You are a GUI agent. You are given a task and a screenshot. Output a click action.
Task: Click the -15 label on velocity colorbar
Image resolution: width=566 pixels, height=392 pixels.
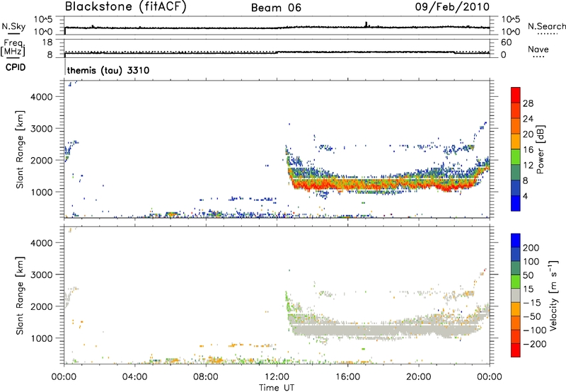point(532,303)
